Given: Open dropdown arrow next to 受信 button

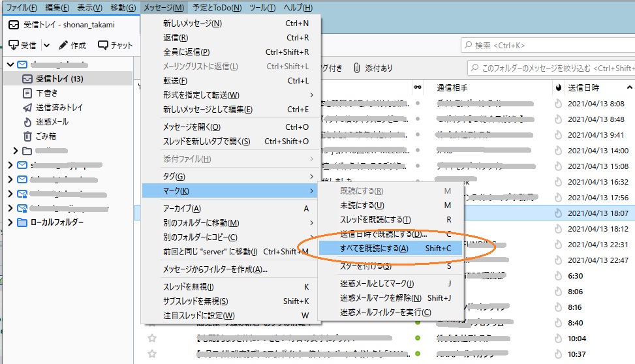Looking at the screenshot, I should 46,45.
